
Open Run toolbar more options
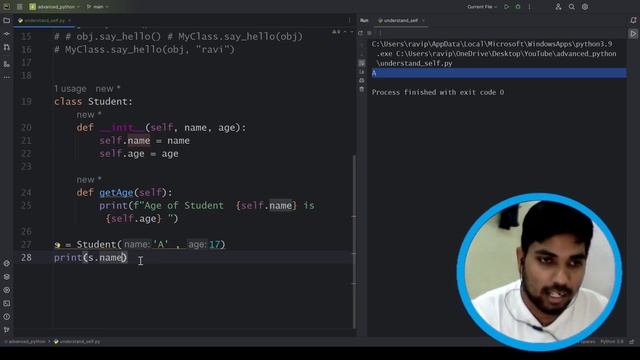(380, 33)
